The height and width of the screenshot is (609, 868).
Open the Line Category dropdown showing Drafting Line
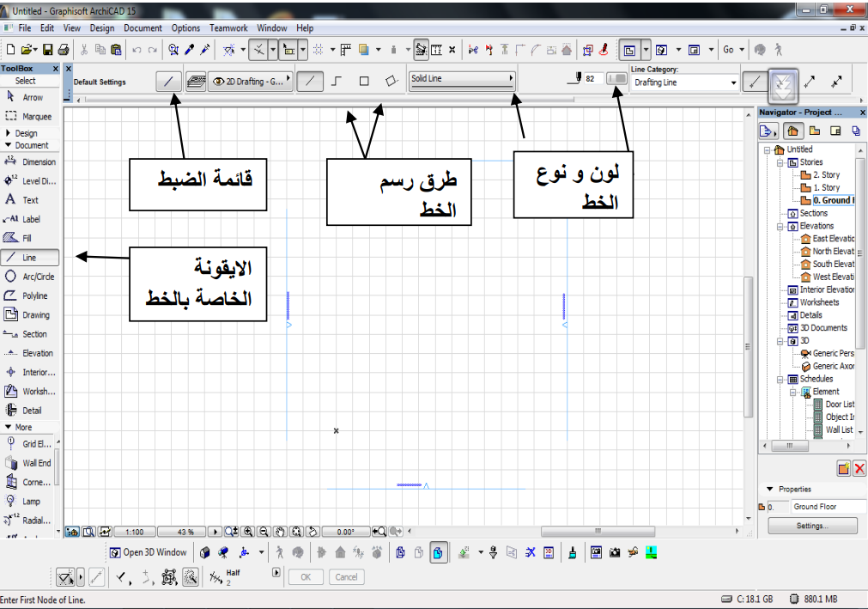pos(683,82)
